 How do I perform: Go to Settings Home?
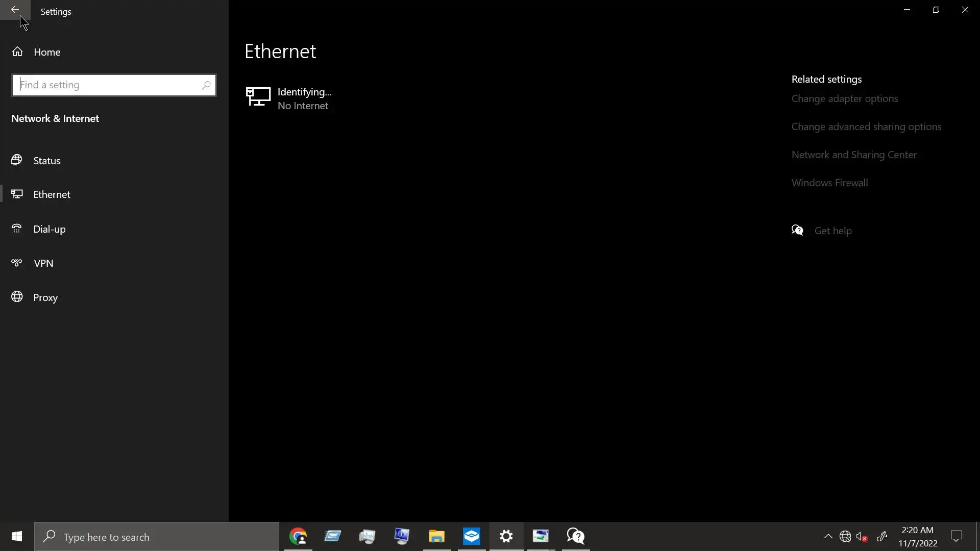46,52
